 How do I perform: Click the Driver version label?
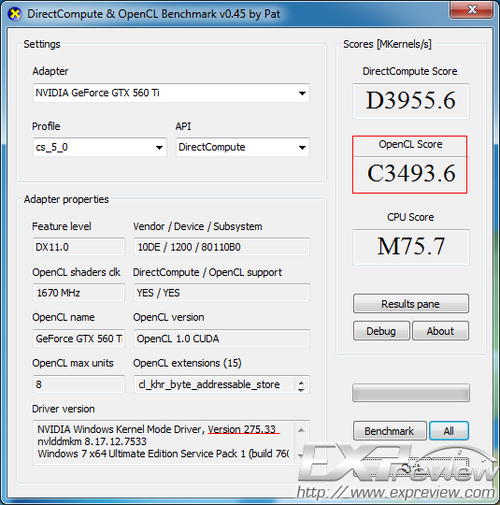point(63,409)
